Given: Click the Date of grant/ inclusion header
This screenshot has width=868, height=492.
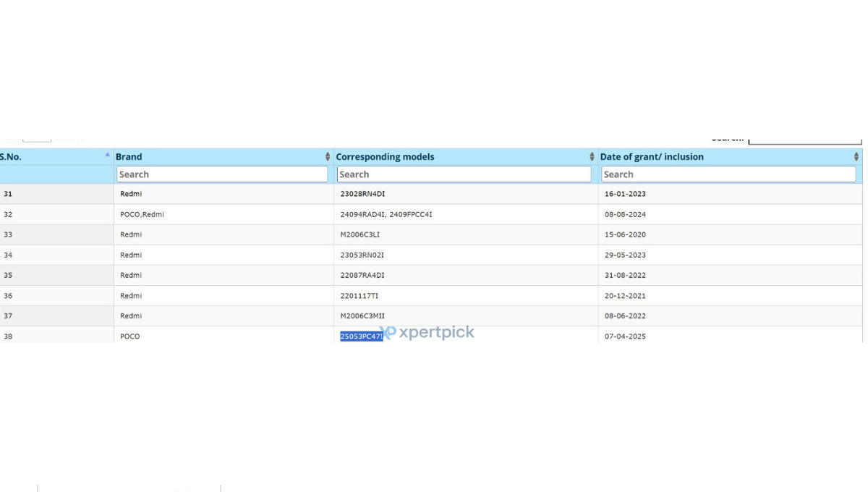Looking at the screenshot, I should [x=652, y=157].
